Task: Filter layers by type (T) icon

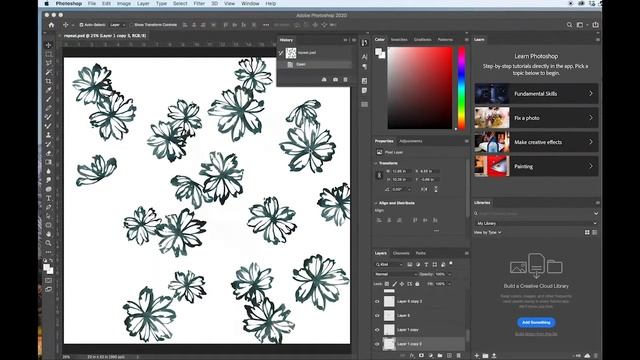Action: (426, 264)
